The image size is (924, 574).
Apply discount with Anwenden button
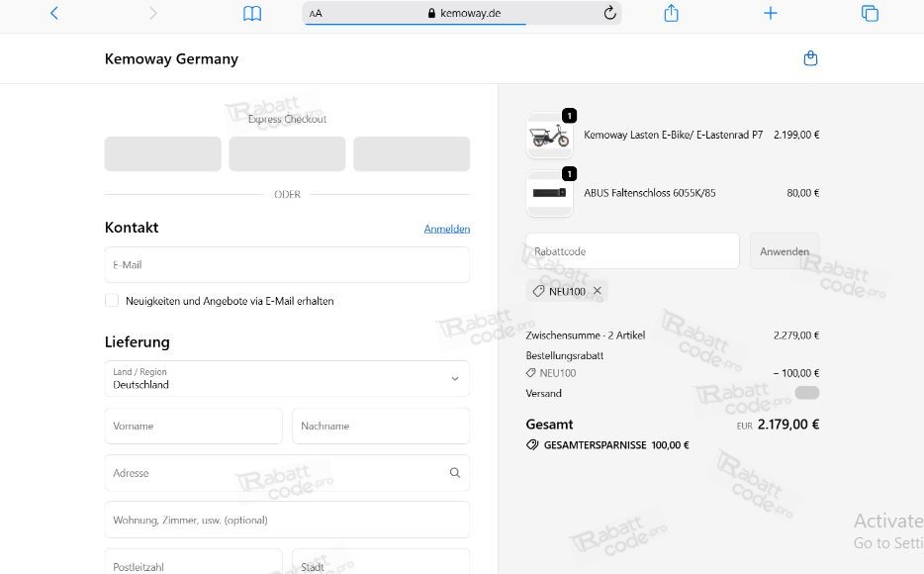pyautogui.click(x=785, y=251)
